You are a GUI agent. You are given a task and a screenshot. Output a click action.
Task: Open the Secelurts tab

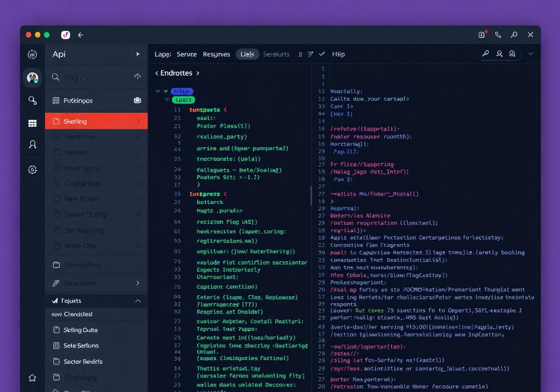pos(276,54)
